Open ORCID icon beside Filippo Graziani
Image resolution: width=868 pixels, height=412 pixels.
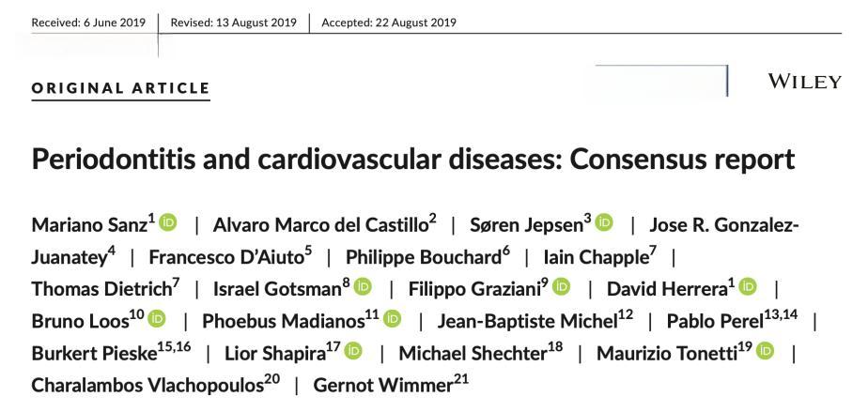click(561, 285)
